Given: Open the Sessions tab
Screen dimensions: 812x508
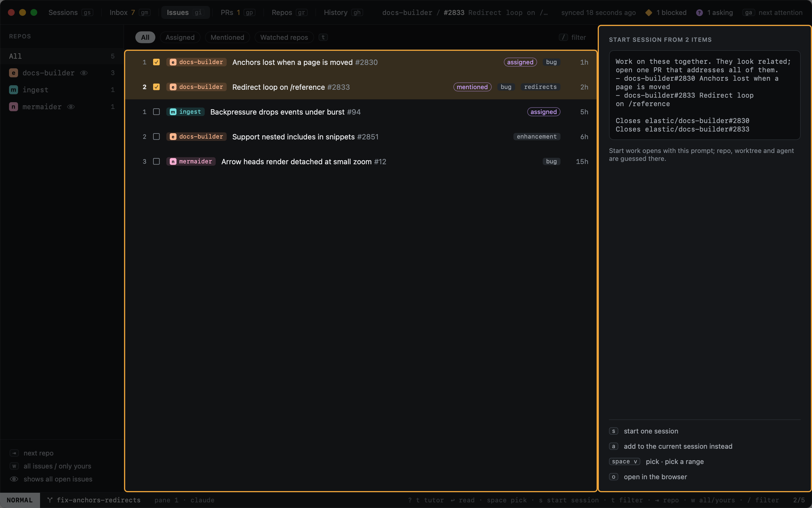Looking at the screenshot, I should (70, 12).
